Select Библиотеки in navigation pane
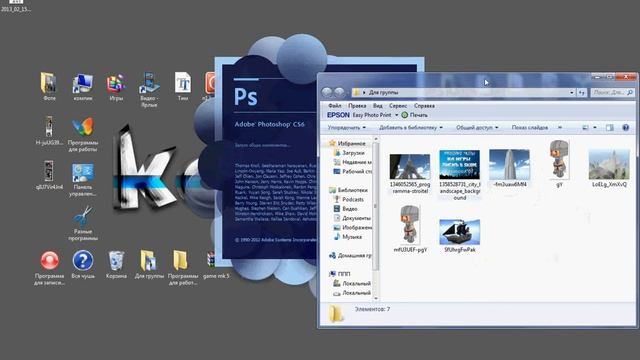Image resolution: width=640 pixels, height=360 pixels. coord(349,190)
